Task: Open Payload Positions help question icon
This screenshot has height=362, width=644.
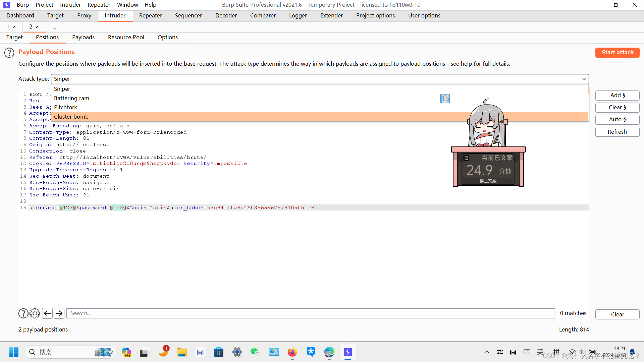Action: tap(9, 53)
